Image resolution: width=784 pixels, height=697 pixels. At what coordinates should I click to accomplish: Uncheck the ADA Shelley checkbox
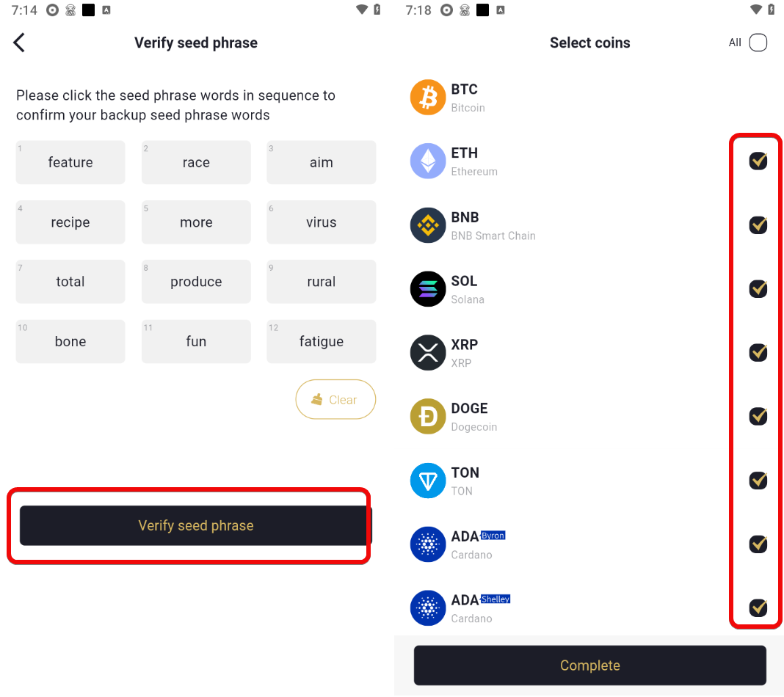click(758, 607)
